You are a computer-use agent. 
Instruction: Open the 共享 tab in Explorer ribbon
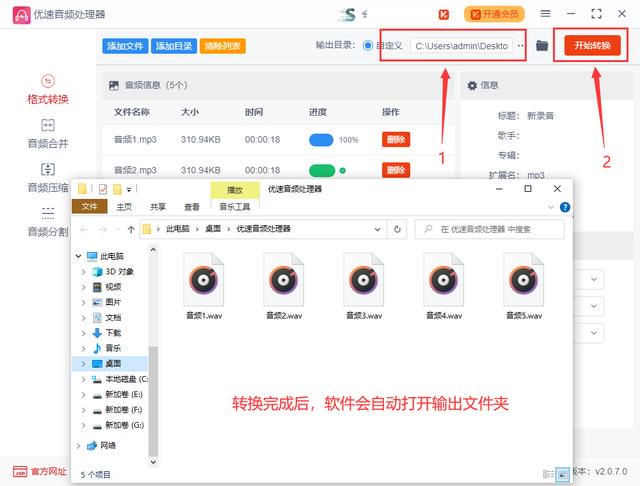pyautogui.click(x=158, y=206)
